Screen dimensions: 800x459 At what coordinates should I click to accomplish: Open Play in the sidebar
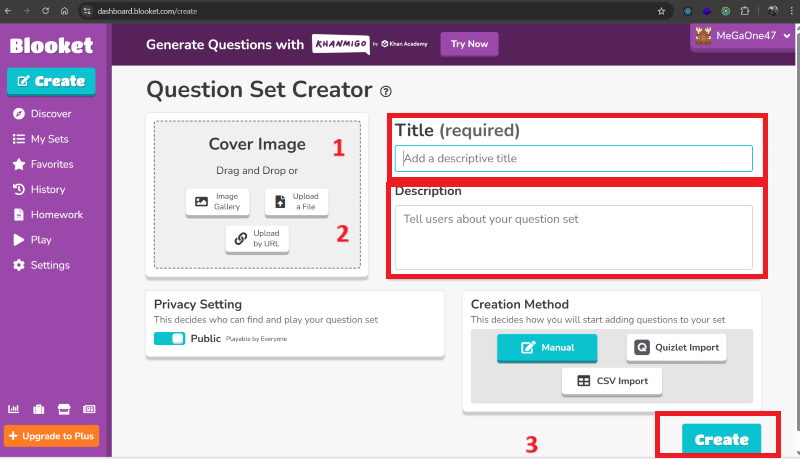tap(32, 240)
